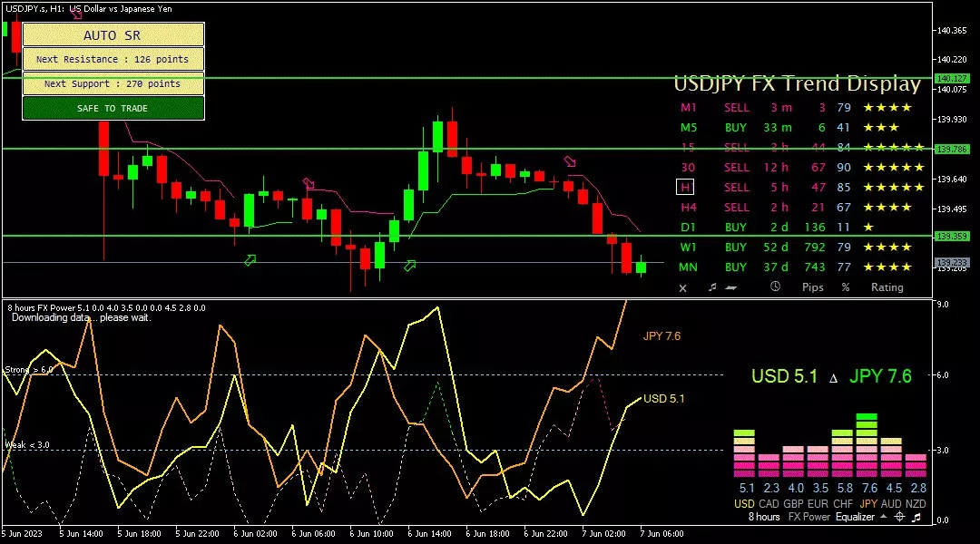Screen dimensions: 980x544
Task: Select the M5 timeframe row label
Action: coord(688,128)
